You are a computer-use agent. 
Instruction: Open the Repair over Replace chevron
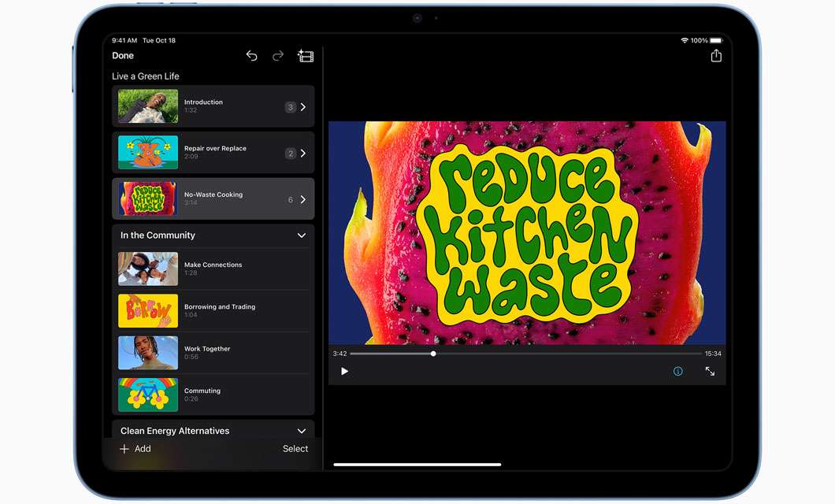click(303, 154)
